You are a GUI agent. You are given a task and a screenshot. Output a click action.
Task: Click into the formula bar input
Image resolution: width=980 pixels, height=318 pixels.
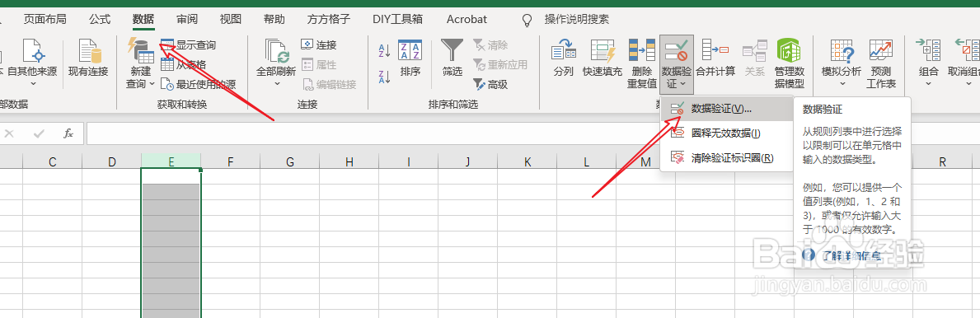point(373,133)
